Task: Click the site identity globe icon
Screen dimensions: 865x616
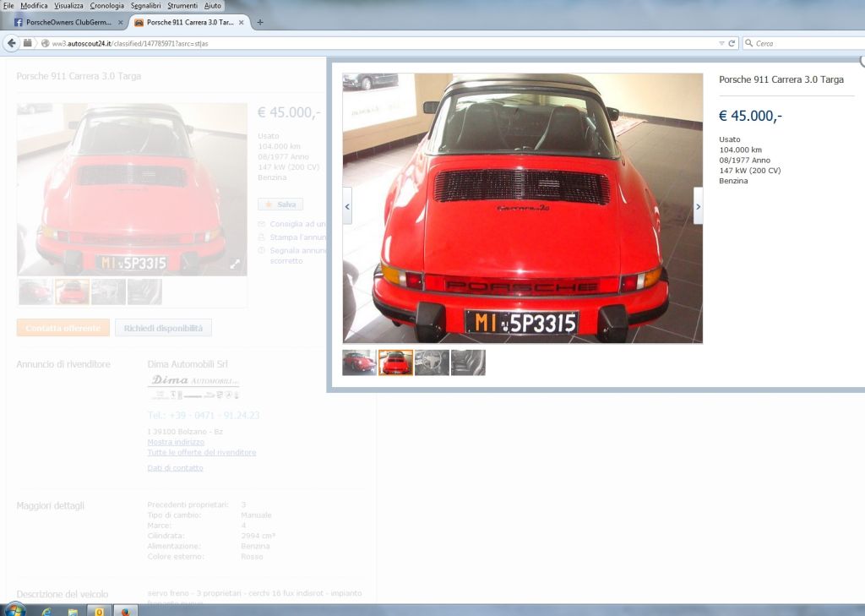Action: point(46,43)
